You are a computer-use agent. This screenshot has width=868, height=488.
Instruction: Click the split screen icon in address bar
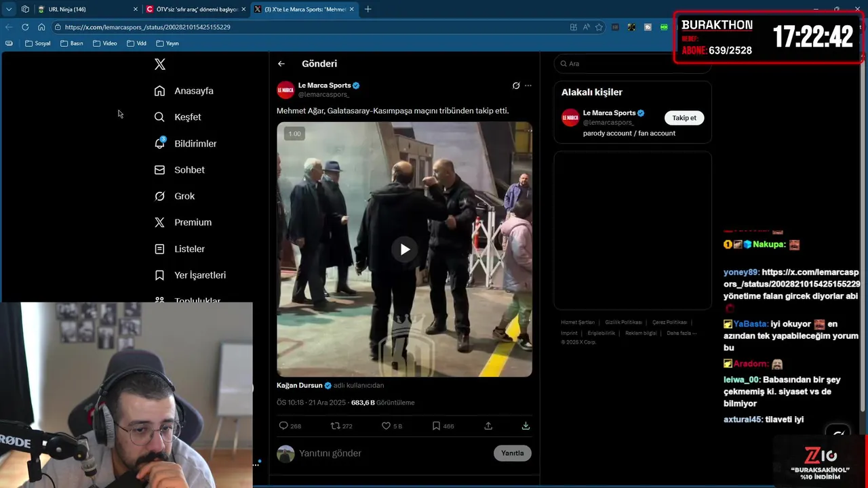573,27
